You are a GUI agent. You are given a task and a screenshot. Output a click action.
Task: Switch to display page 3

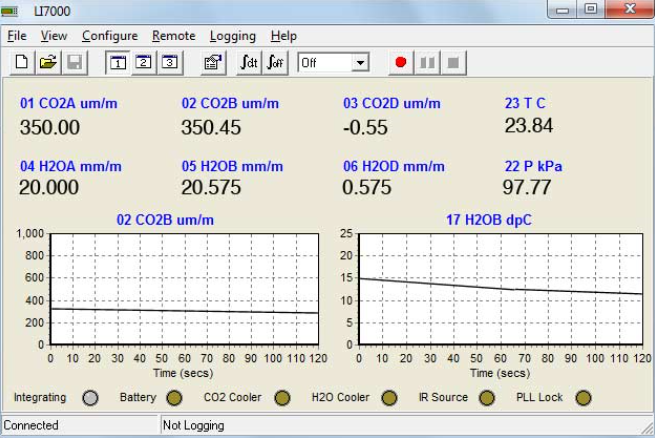pos(170,63)
